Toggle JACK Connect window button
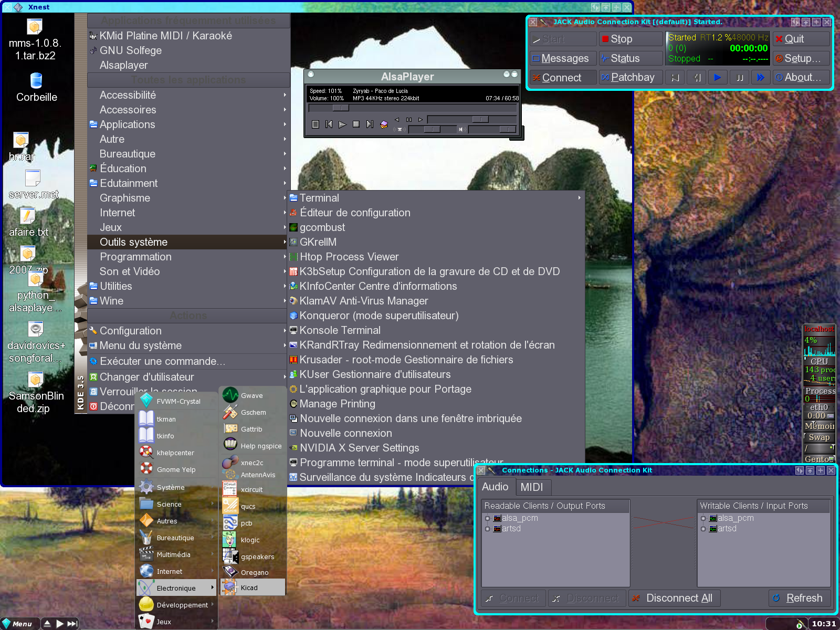Viewport: 840px width, 630px height. click(x=563, y=78)
